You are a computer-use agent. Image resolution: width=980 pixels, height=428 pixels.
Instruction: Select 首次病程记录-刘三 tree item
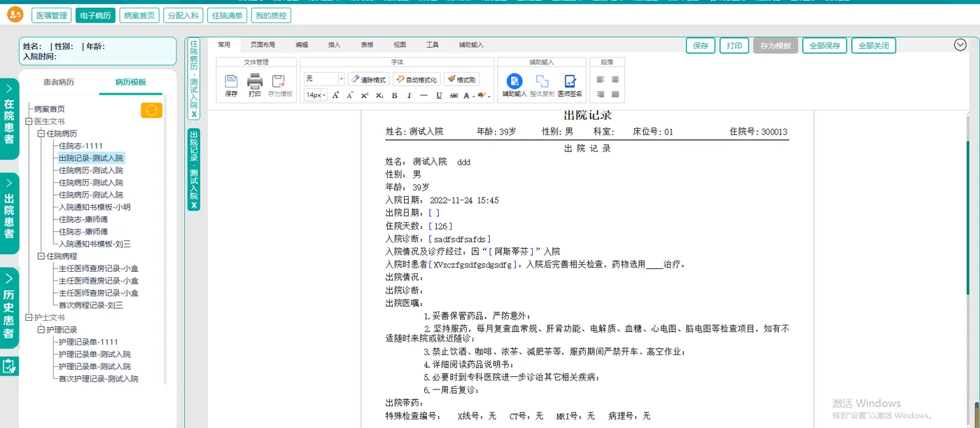pyautogui.click(x=91, y=305)
